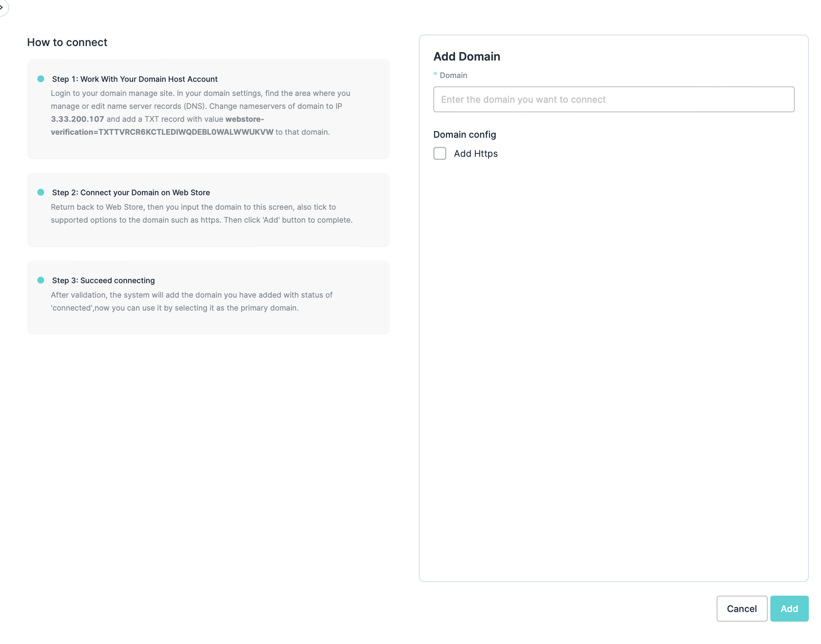Enable the Add Https checkbox
Screen dimensions: 821x644
440,153
